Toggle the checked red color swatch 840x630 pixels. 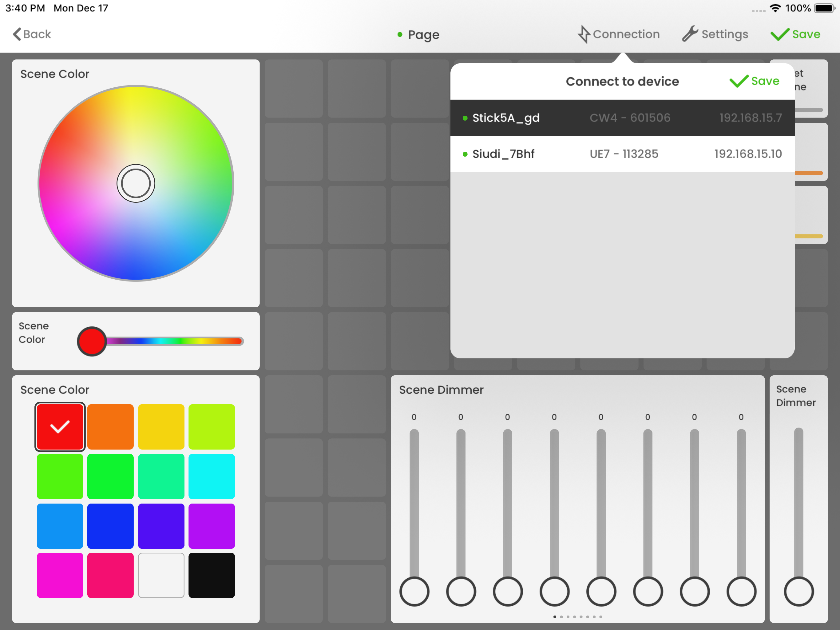coord(60,427)
